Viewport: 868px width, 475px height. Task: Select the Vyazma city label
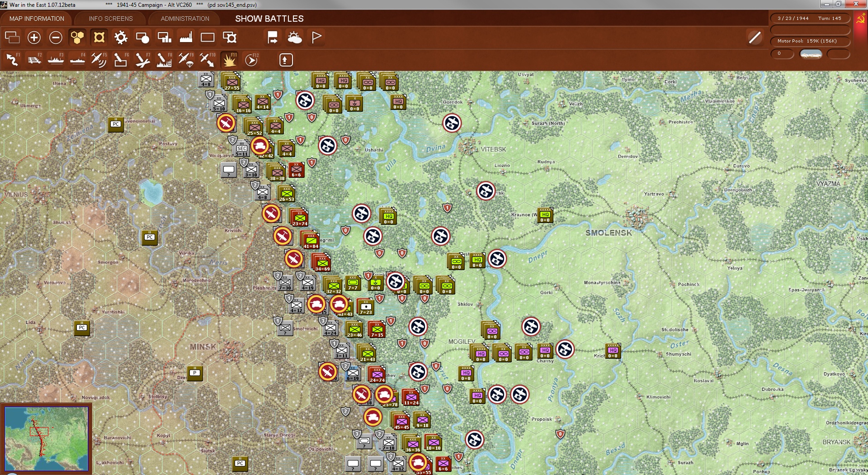tap(828, 184)
